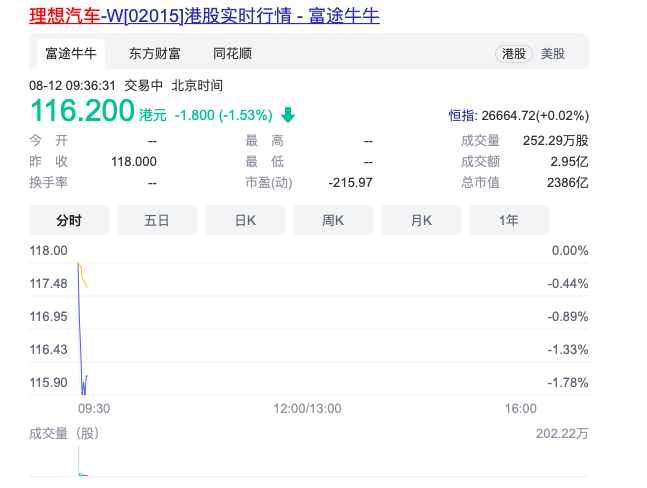This screenshot has height=488, width=647.
Task: Click the 恒指 value 26664.72(+0.02%)
Action: click(535, 116)
